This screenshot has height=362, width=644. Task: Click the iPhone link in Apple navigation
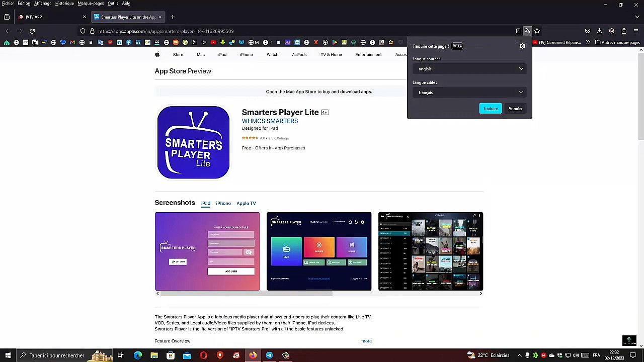247,54
